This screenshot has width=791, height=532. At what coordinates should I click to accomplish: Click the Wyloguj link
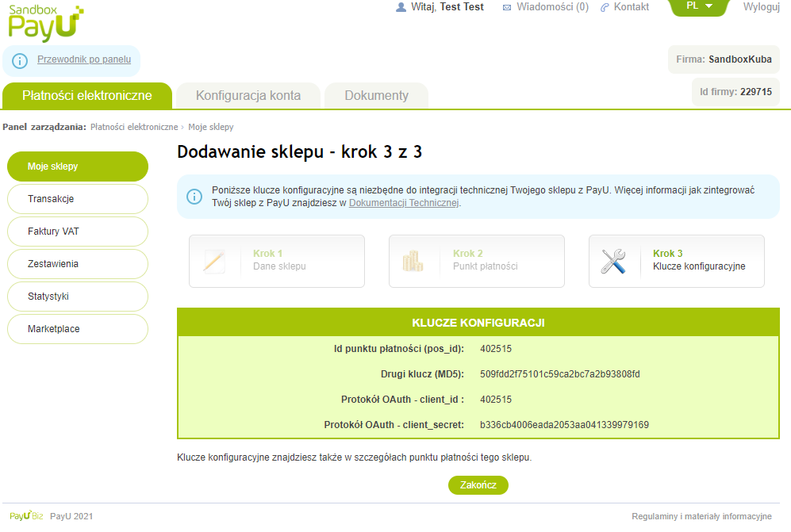click(761, 7)
